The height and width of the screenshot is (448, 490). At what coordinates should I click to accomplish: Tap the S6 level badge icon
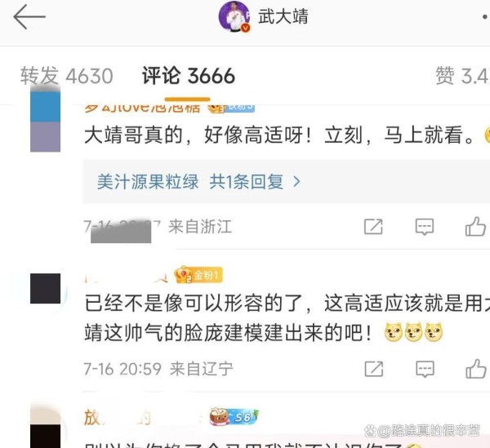[234, 417]
